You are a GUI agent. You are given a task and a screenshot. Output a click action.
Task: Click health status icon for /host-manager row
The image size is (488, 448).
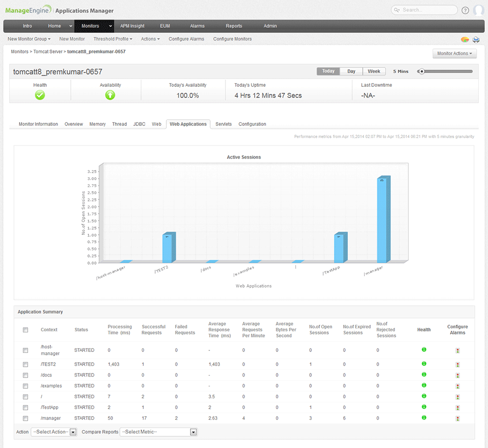tap(424, 350)
